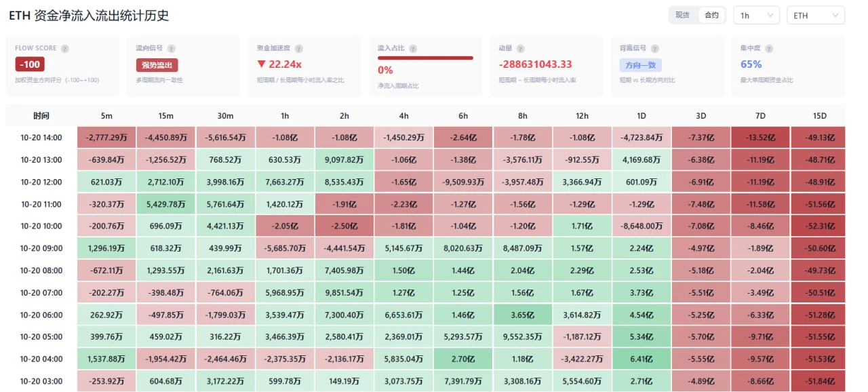
Task: Click the 15D column header
Action: (819, 116)
